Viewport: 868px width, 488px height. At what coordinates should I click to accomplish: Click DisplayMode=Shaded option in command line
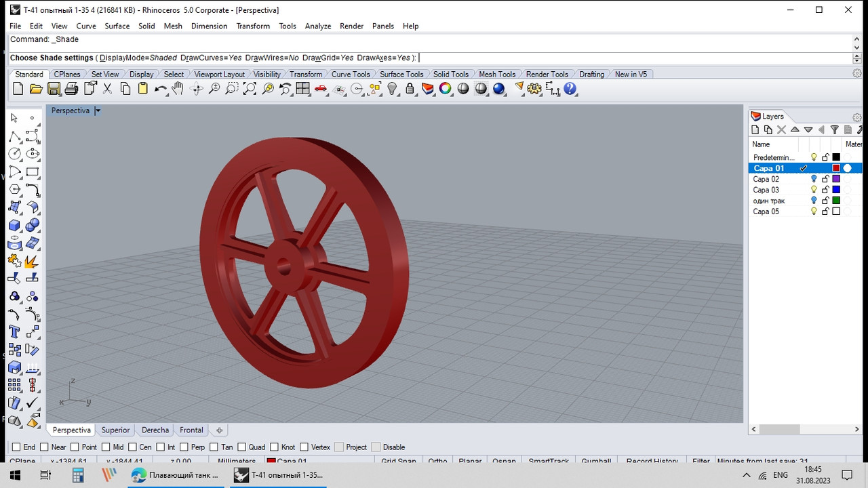pos(138,58)
